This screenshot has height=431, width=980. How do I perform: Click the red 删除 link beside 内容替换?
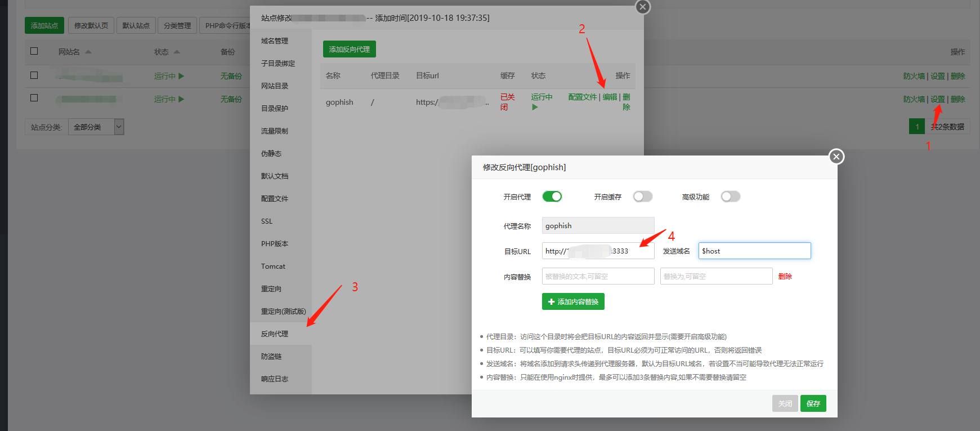click(x=785, y=276)
